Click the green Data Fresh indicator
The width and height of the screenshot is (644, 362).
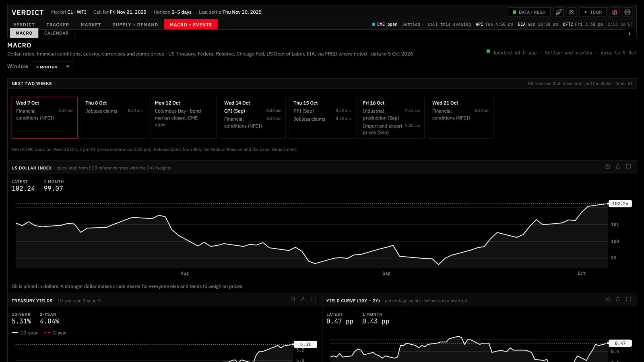(x=529, y=12)
